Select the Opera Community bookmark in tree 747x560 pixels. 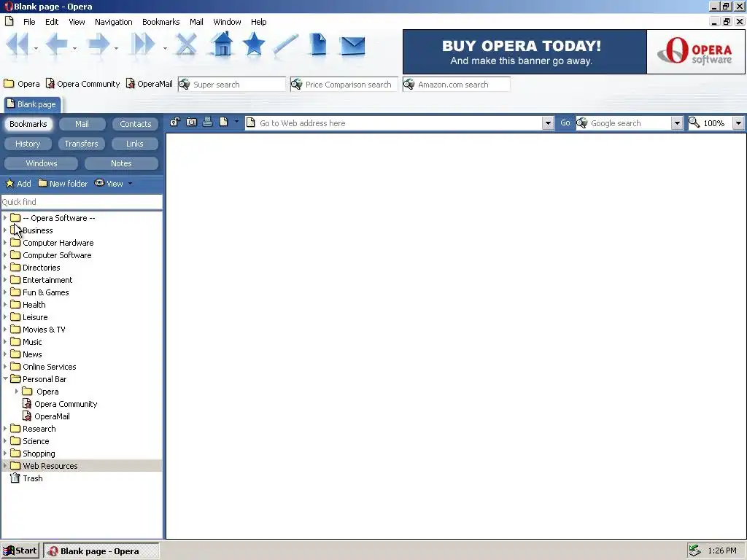65,404
